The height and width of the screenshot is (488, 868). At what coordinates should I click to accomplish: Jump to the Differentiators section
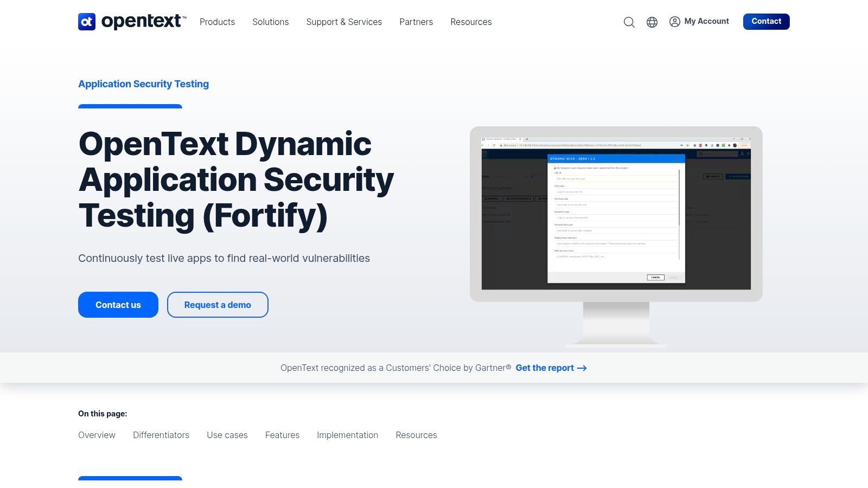coord(161,435)
